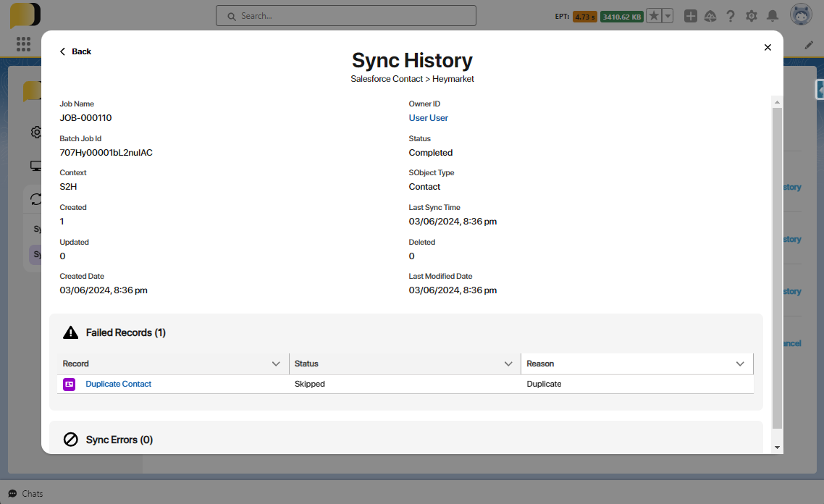
Task: Click the dialog scrollbar up arrow
Action: click(x=777, y=102)
